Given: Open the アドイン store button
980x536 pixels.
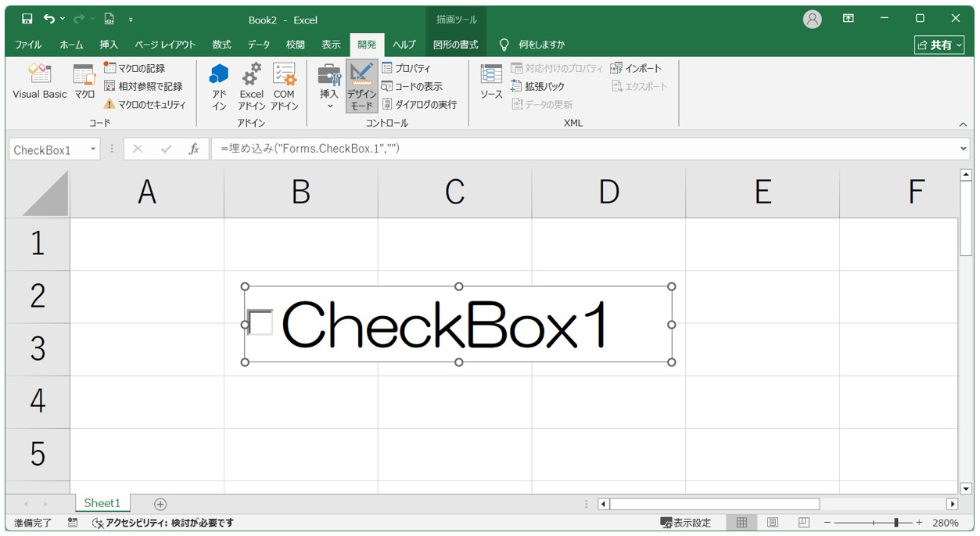Looking at the screenshot, I should [x=219, y=86].
